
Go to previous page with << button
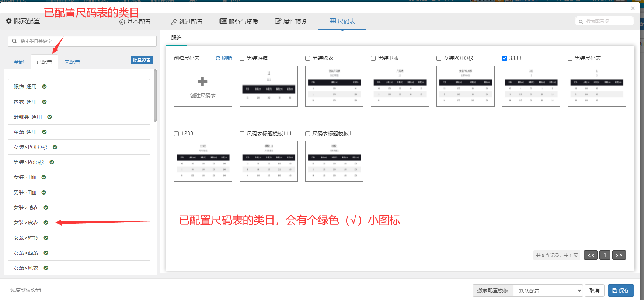tap(591, 255)
